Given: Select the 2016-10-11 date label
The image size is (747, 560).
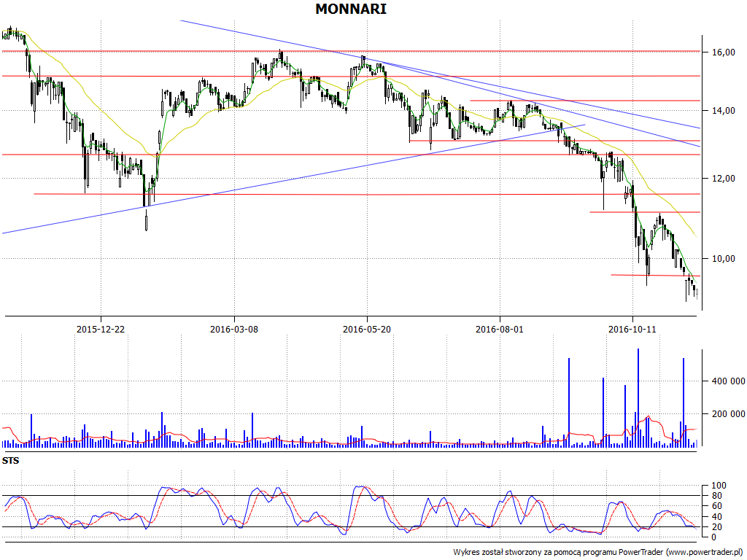Looking at the screenshot, I should [632, 329].
